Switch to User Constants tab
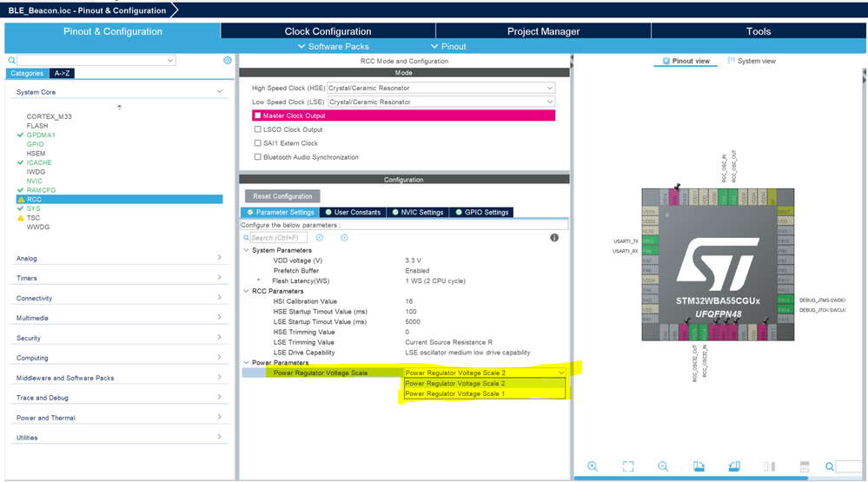The image size is (868, 482). [353, 212]
